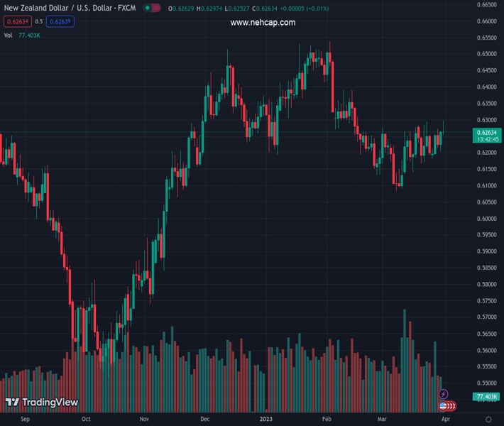The image size is (504, 426).
Task: Click the spread value 0.5 between prices
Action: (39, 21)
